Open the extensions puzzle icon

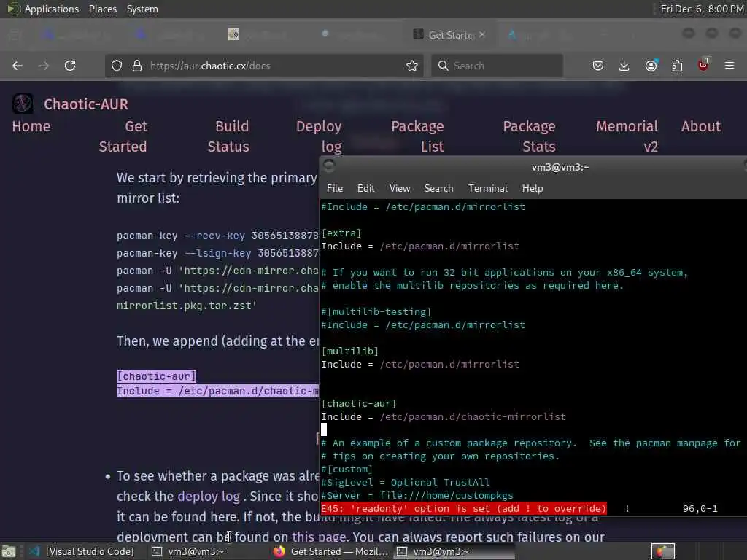click(677, 66)
